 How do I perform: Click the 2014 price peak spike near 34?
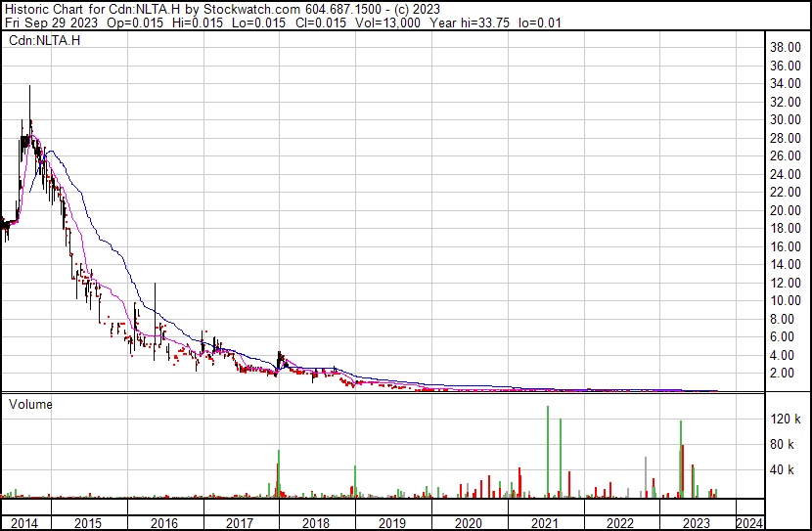tap(29, 104)
